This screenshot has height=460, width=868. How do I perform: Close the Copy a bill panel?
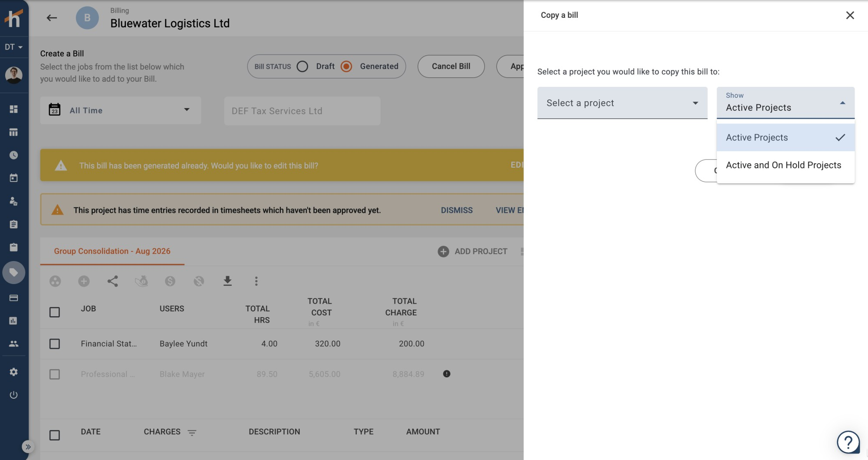coord(850,15)
